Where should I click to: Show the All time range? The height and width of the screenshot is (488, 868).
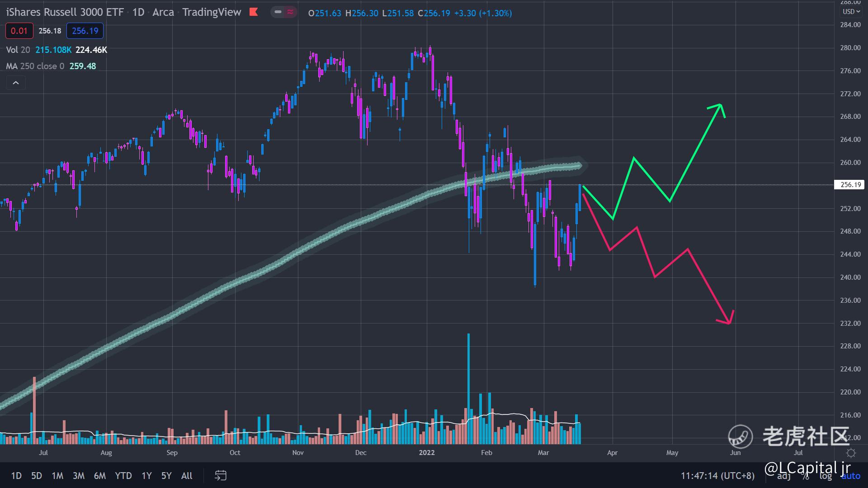pos(186,476)
